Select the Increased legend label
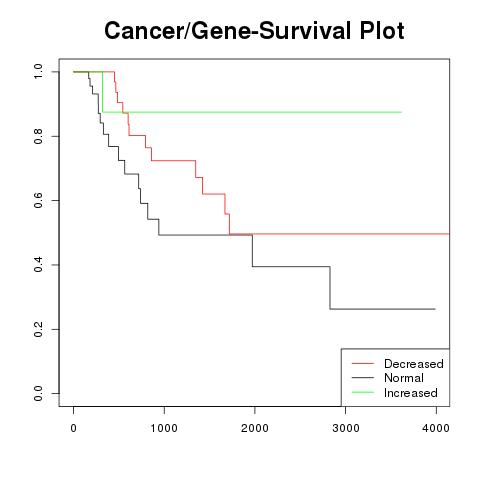 (x=411, y=393)
